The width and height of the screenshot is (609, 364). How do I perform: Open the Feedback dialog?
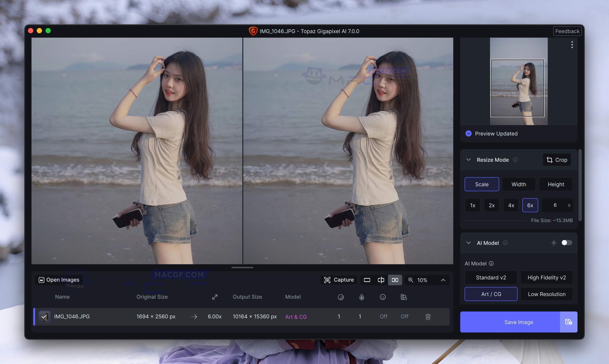tap(567, 31)
